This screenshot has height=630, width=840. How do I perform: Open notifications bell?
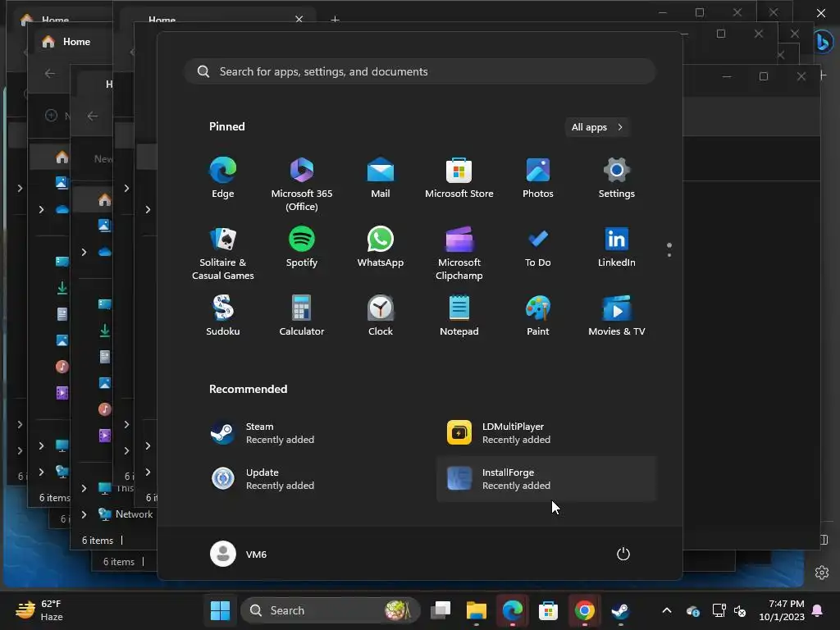click(x=818, y=610)
